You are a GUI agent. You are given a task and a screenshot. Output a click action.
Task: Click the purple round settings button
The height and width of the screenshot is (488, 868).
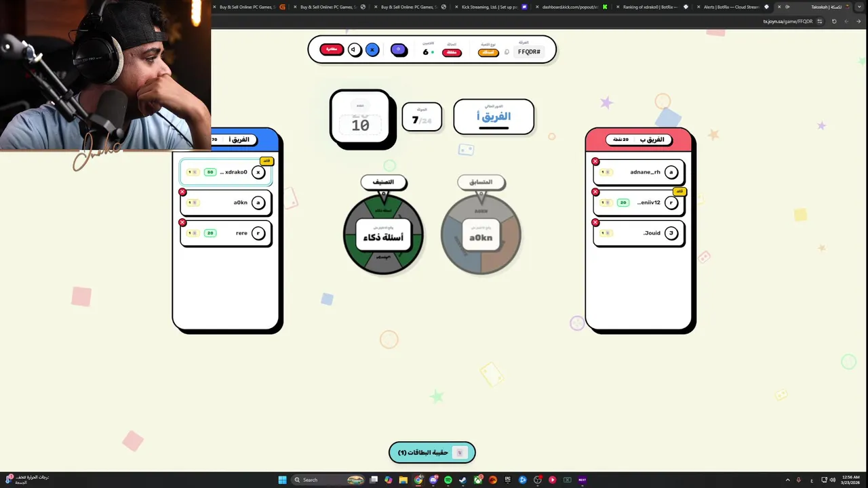tap(399, 49)
